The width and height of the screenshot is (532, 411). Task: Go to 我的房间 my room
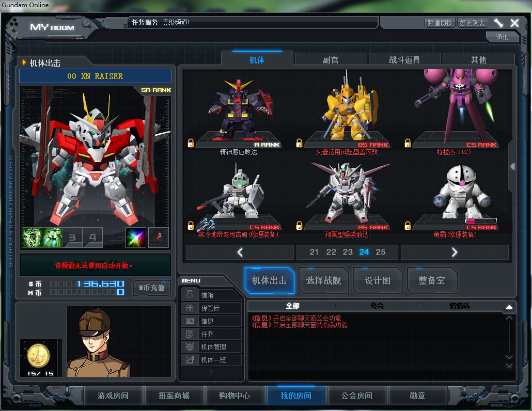[296, 396]
